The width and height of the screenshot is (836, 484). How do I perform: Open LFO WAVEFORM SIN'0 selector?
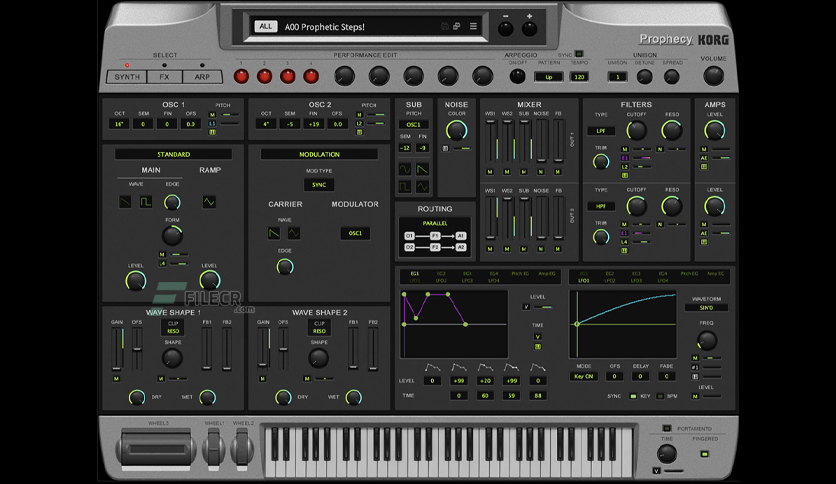tap(706, 308)
